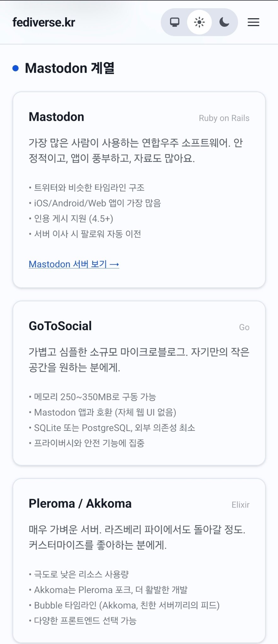Select the light mode sun icon
Image resolution: width=278 pixels, height=644 pixels.
click(x=199, y=22)
